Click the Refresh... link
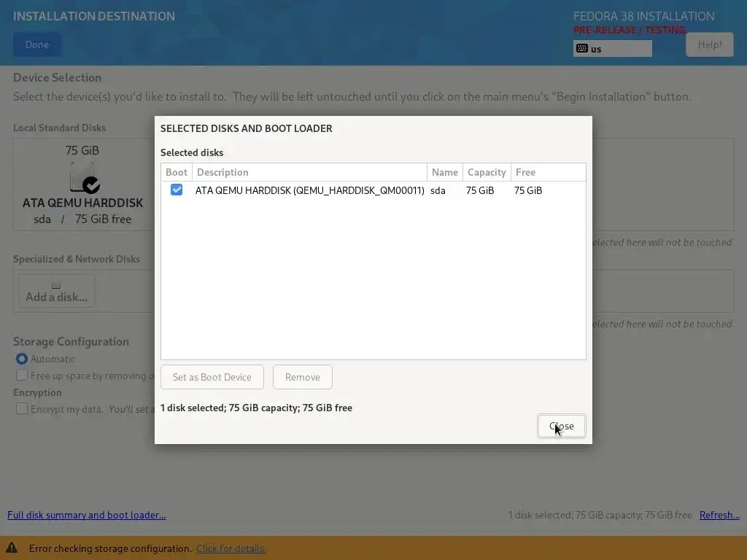The image size is (747, 560). point(719,516)
